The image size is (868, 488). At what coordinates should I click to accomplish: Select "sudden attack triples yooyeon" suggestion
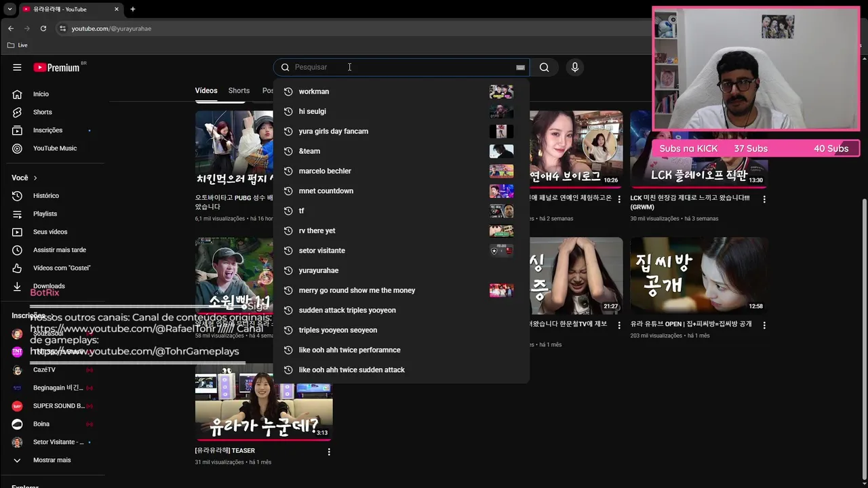[401, 310]
